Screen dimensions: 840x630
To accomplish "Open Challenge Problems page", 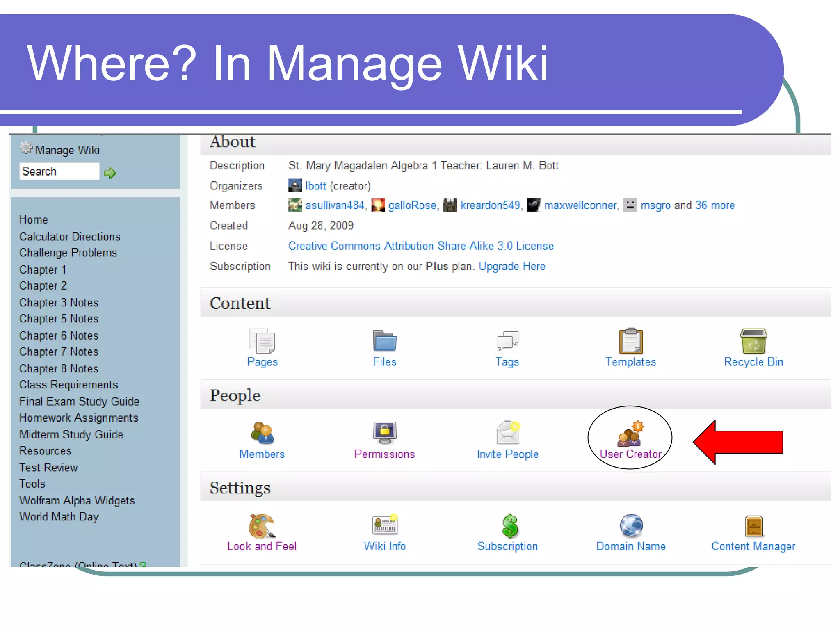I will pos(68,253).
